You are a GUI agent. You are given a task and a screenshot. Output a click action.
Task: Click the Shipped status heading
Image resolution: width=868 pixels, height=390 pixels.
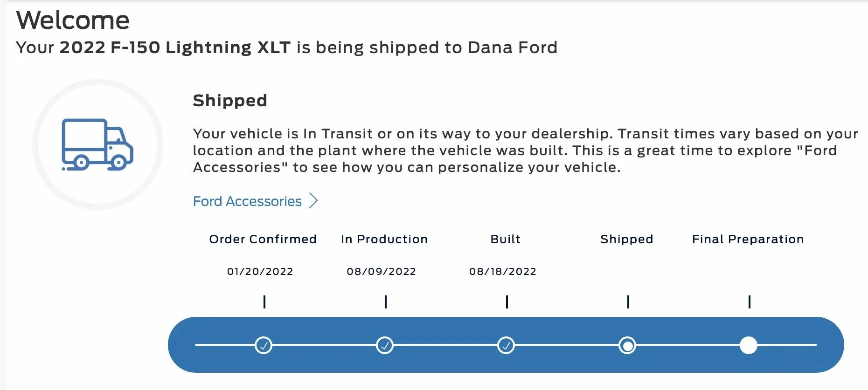tap(230, 100)
